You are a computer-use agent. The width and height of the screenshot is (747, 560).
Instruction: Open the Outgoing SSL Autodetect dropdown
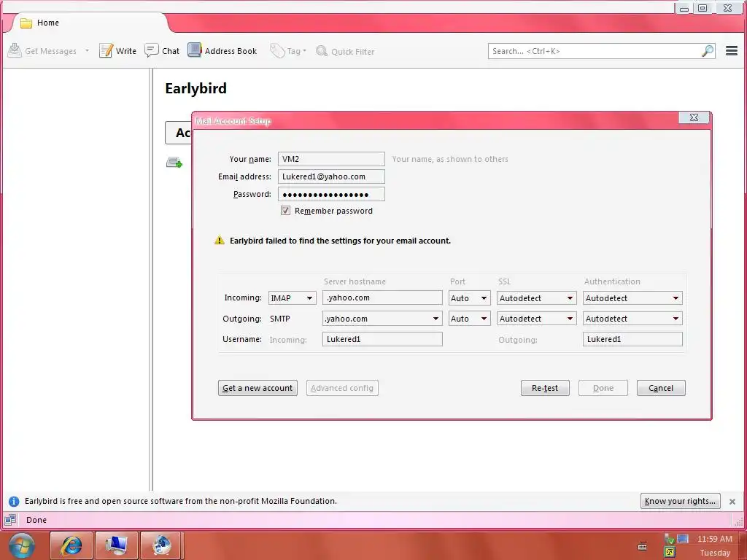tap(536, 319)
